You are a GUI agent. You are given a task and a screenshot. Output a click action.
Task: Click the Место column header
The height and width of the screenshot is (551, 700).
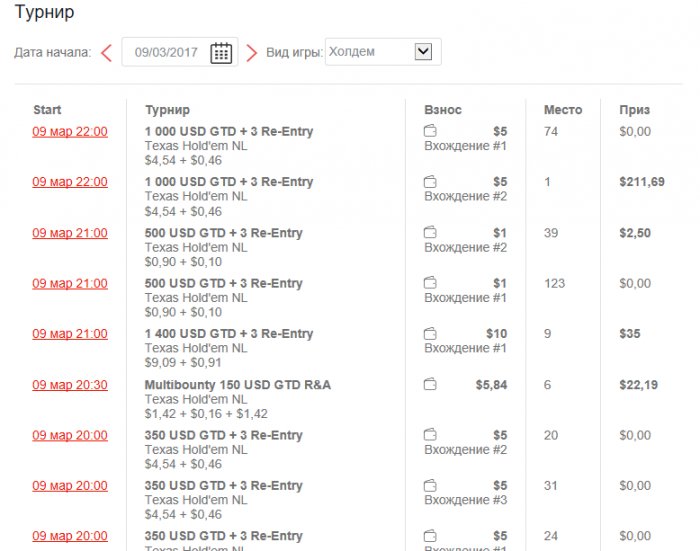pyautogui.click(x=562, y=110)
